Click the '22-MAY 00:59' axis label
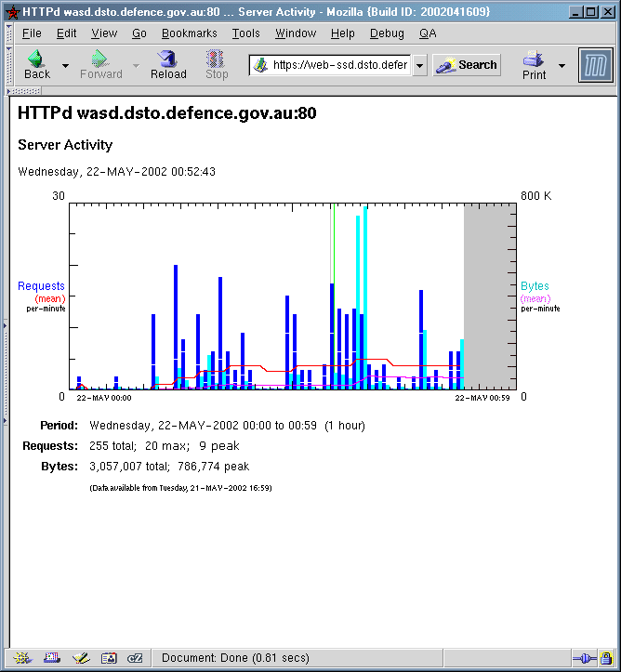This screenshot has height=672, width=621. (x=482, y=398)
